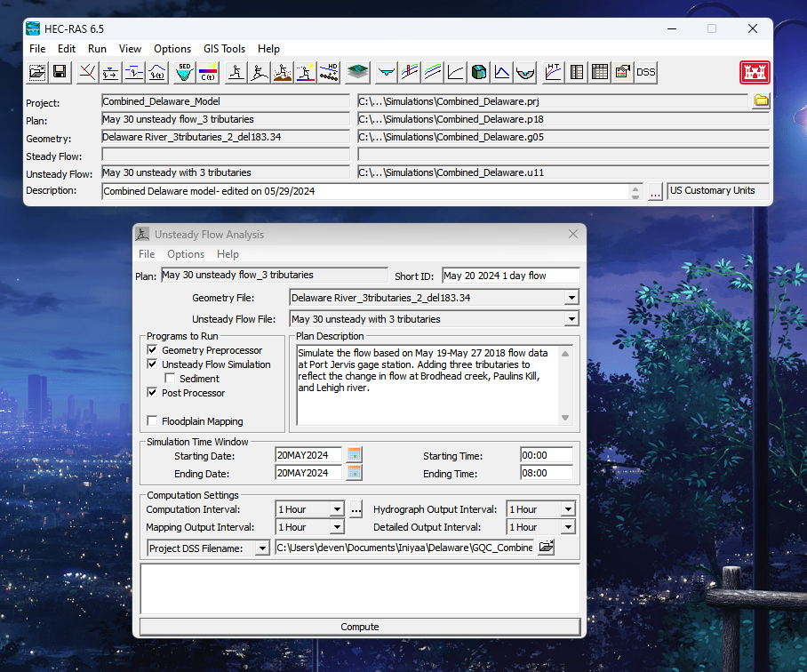Click the browse DSS file folder icon
This screenshot has width=807, height=672.
pyautogui.click(x=546, y=547)
